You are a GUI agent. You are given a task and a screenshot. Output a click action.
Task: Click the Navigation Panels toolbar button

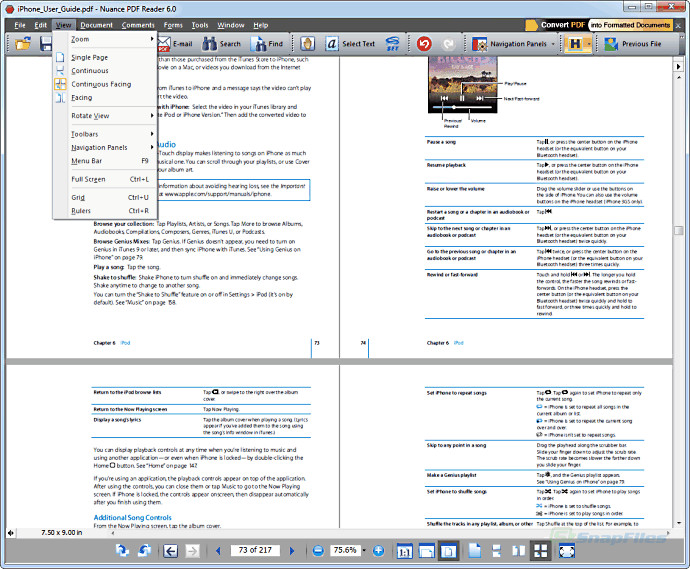click(510, 44)
